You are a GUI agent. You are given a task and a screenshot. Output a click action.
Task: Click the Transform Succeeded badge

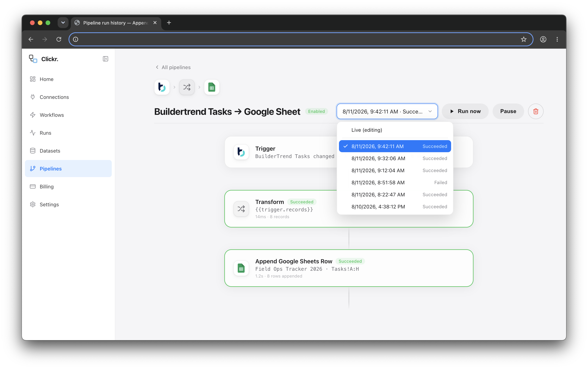point(301,202)
